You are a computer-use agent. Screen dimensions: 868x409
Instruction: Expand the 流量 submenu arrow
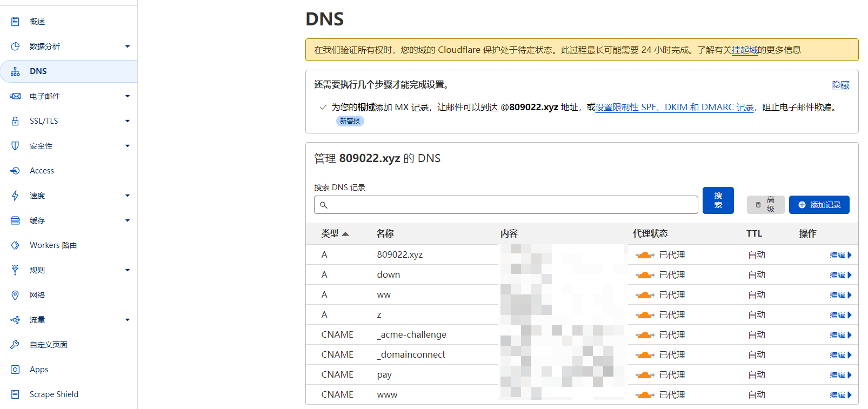(128, 320)
